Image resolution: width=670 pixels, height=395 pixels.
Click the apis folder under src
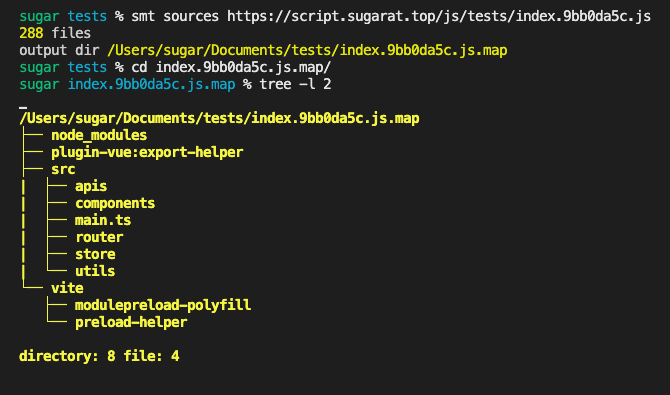tap(91, 186)
